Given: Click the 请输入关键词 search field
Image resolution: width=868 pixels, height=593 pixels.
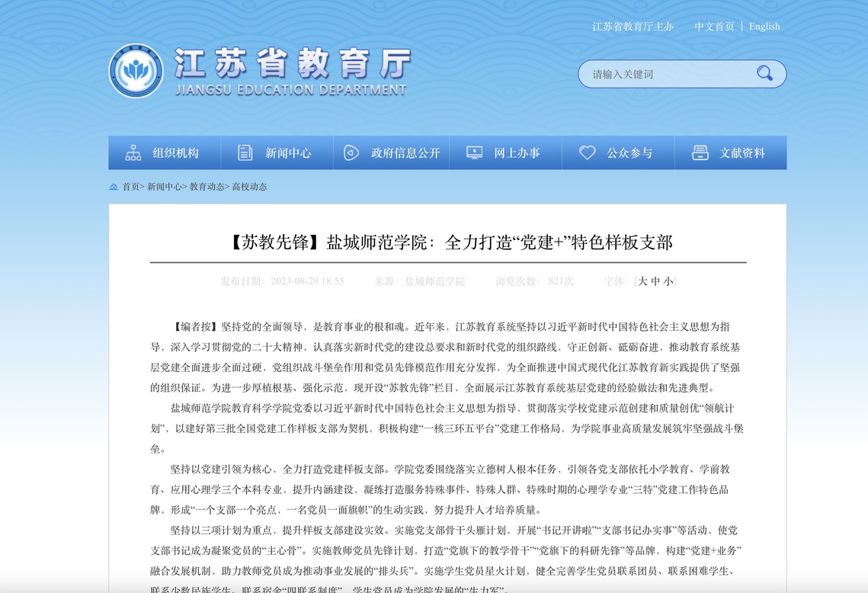Looking at the screenshot, I should coord(667,74).
